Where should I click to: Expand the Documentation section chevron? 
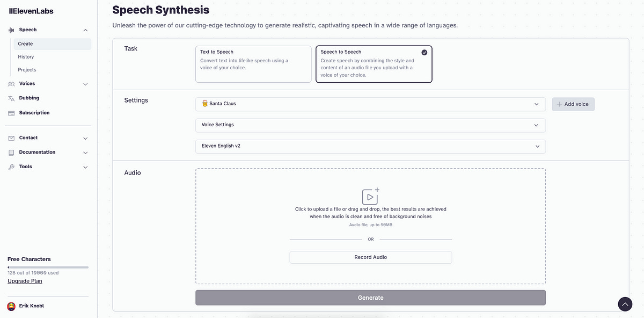[85, 153]
